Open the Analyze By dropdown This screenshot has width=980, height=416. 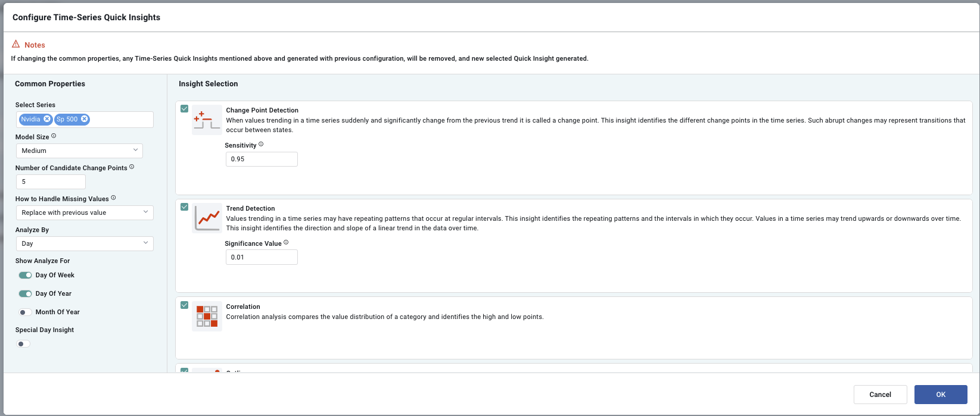click(84, 243)
